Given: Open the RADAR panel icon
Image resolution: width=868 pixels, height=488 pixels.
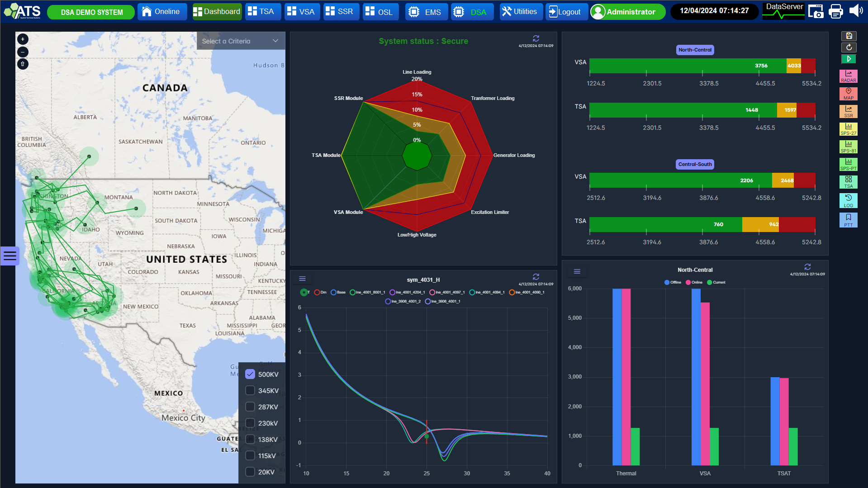Looking at the screenshot, I should [x=848, y=76].
